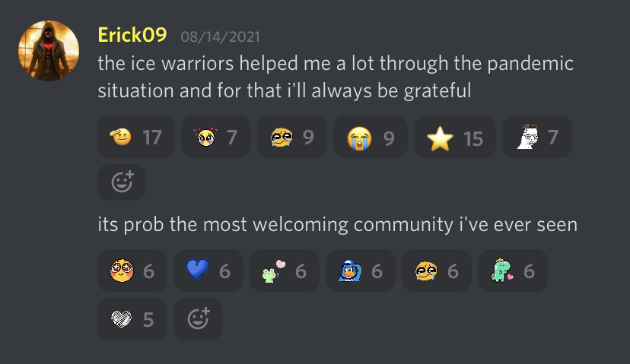The width and height of the screenshot is (630, 364).
Task: Select the ice warriors message text
Action: tap(336, 77)
